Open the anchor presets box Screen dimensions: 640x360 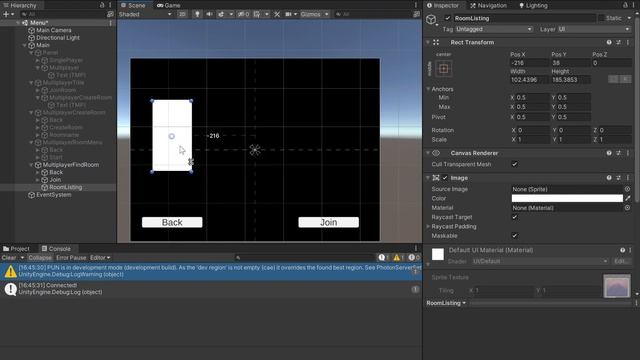[x=444, y=69]
